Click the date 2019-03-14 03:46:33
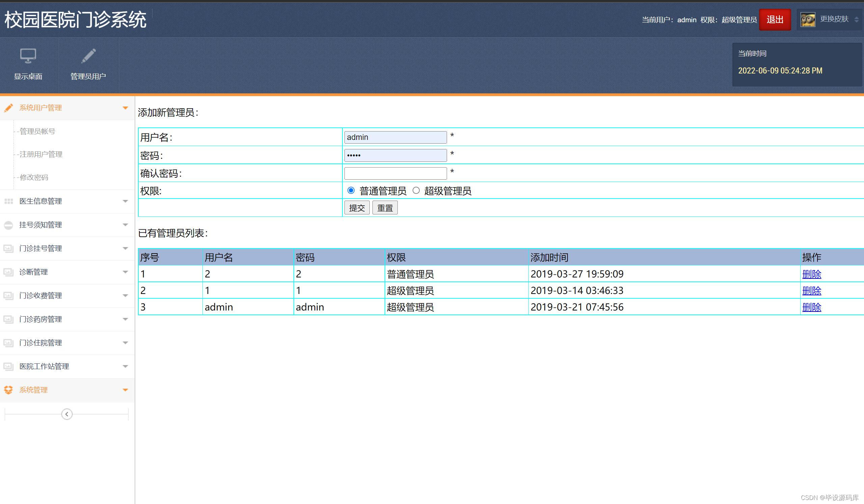 (x=577, y=291)
